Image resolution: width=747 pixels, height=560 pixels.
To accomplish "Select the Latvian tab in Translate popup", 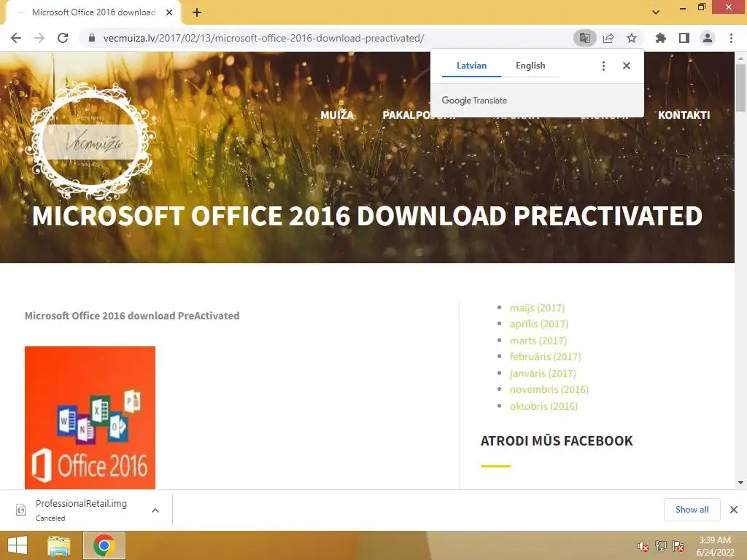I will point(471,66).
